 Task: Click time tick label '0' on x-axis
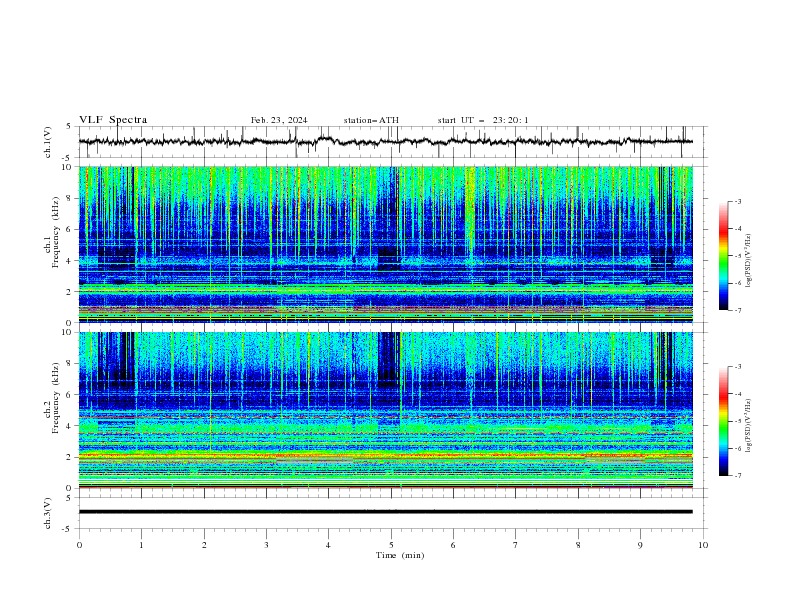pos(79,545)
